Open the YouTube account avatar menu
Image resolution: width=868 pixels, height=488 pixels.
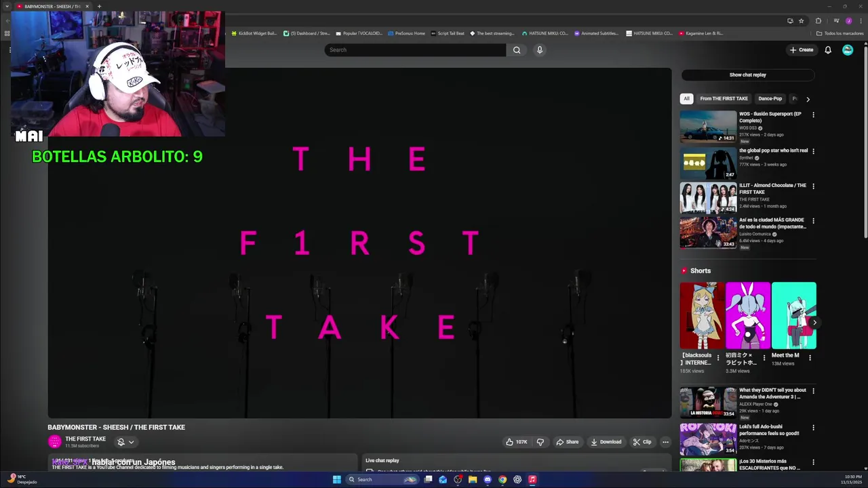848,49
